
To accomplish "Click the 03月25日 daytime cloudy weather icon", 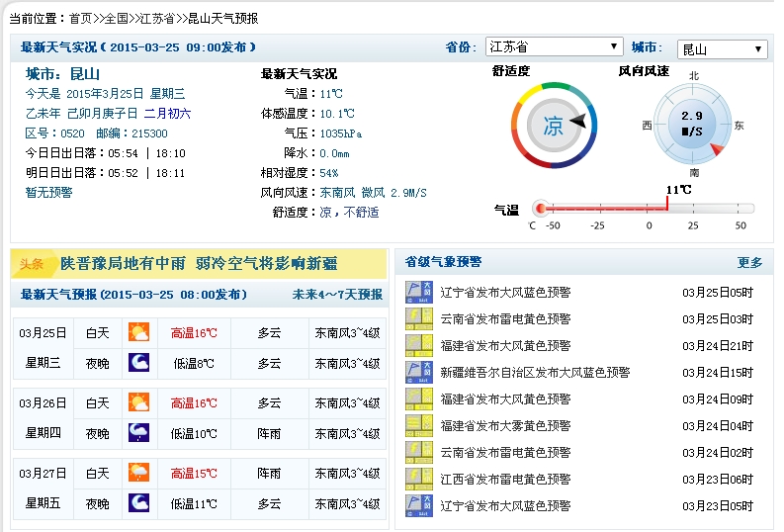I will point(139,332).
